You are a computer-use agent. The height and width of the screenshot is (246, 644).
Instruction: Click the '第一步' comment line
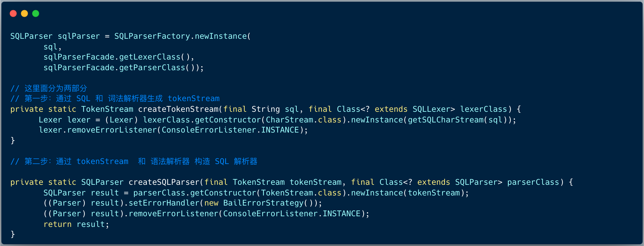click(115, 99)
